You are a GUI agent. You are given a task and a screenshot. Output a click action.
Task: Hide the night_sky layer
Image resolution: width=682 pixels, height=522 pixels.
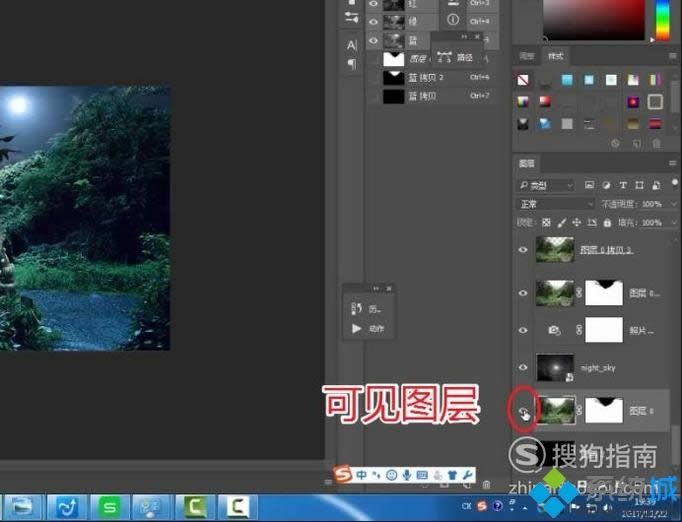tap(523, 368)
